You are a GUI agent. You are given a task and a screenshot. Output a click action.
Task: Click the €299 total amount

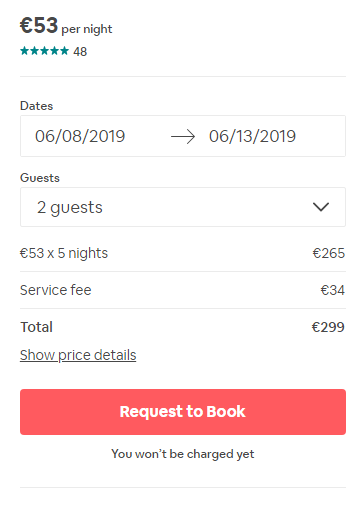tap(328, 327)
